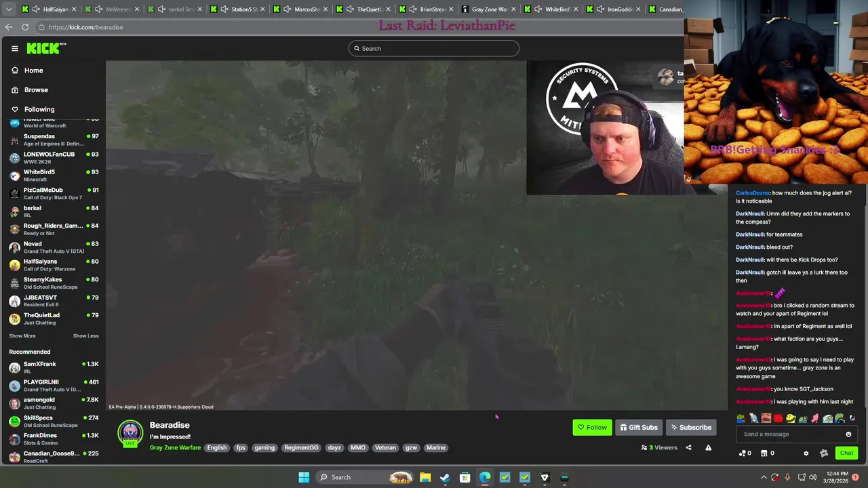Click the green Chat send button
Viewport: 868px width, 488px height.
pos(846,453)
